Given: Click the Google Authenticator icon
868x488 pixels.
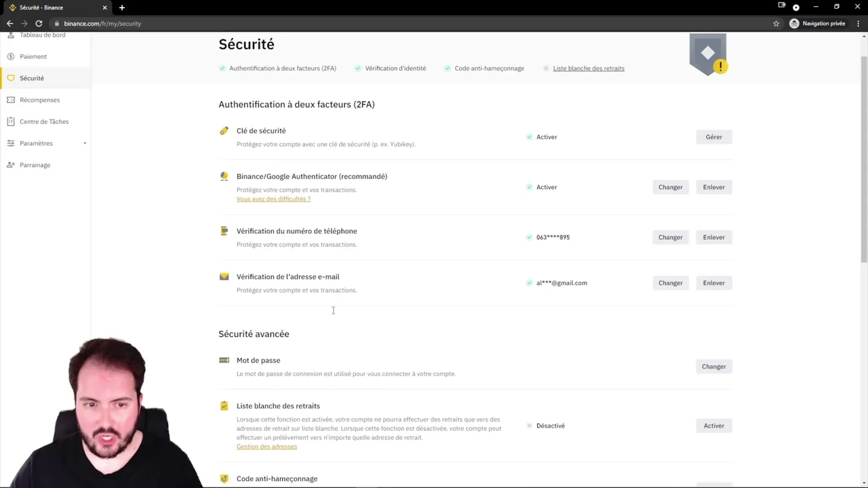Looking at the screenshot, I should pos(224,176).
